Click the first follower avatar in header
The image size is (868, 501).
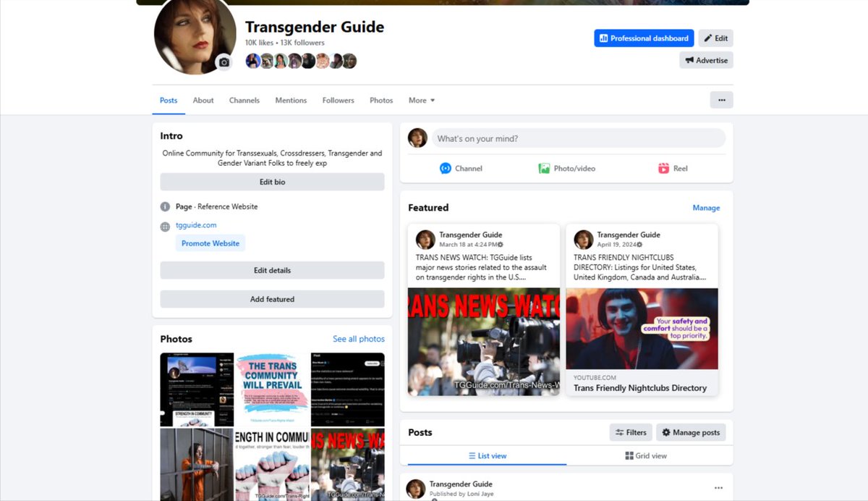coord(252,61)
